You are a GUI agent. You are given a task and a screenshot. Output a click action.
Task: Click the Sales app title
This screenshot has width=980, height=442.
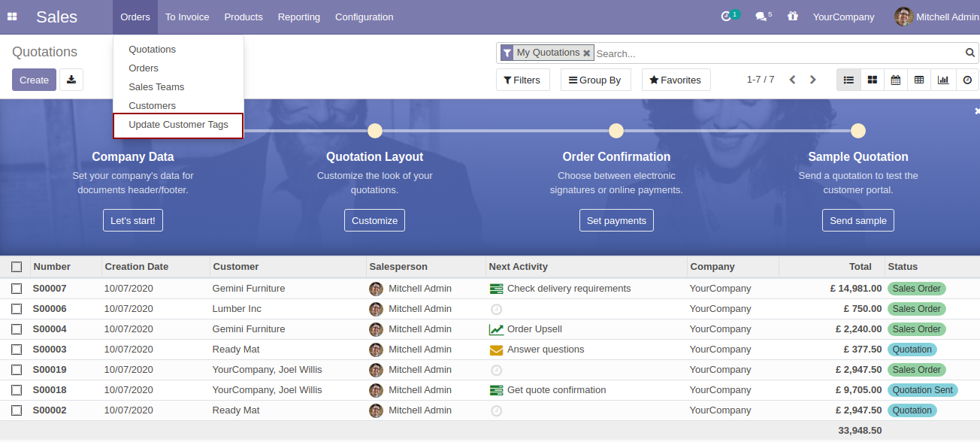pyautogui.click(x=56, y=17)
